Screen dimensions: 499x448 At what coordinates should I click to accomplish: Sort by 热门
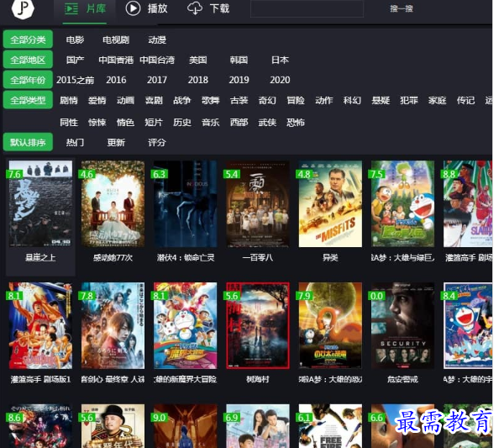pyautogui.click(x=75, y=142)
